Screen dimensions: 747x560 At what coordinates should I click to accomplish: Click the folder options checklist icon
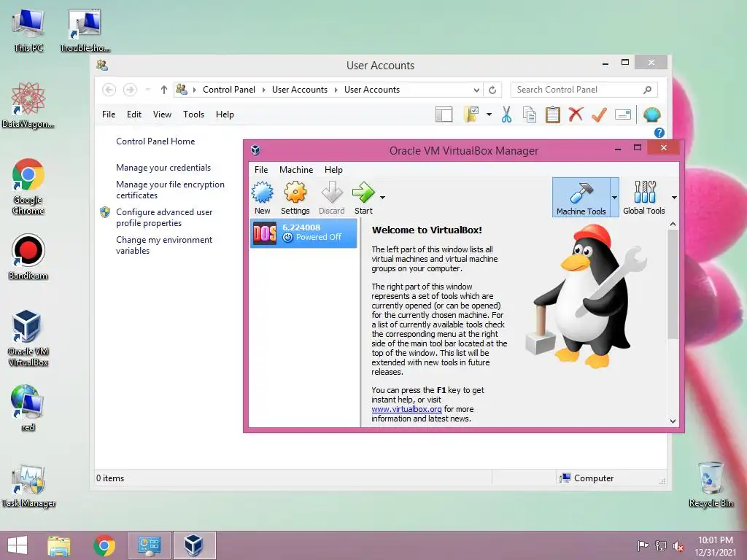(471, 114)
